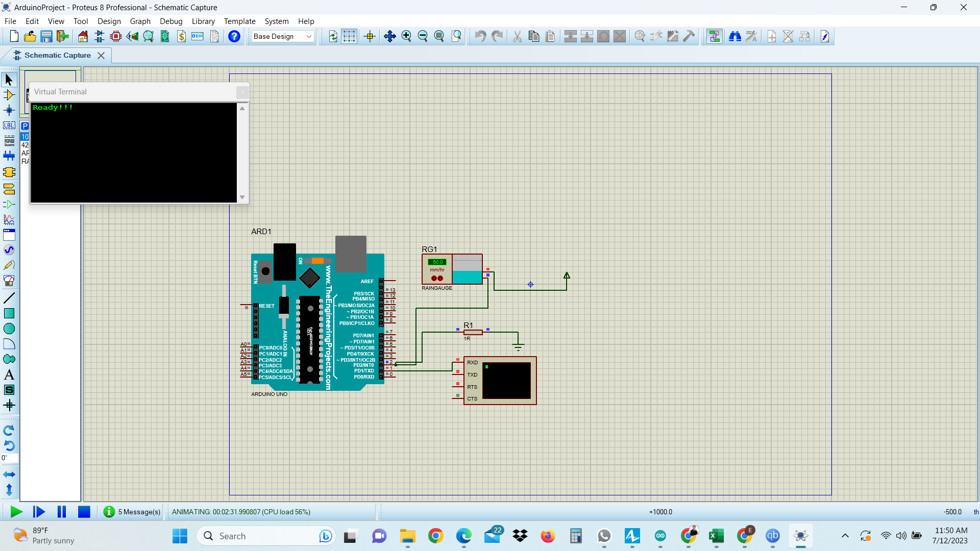Open the Library menu

[x=203, y=21]
